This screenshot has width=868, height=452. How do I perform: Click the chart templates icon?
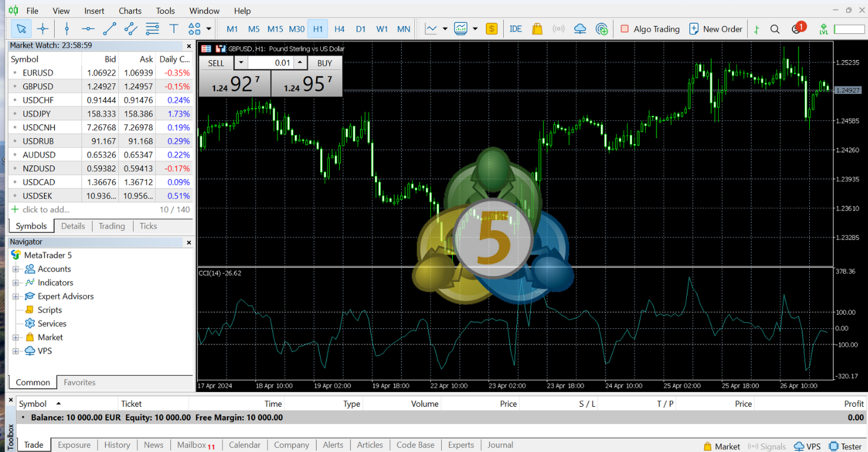pyautogui.click(x=461, y=29)
